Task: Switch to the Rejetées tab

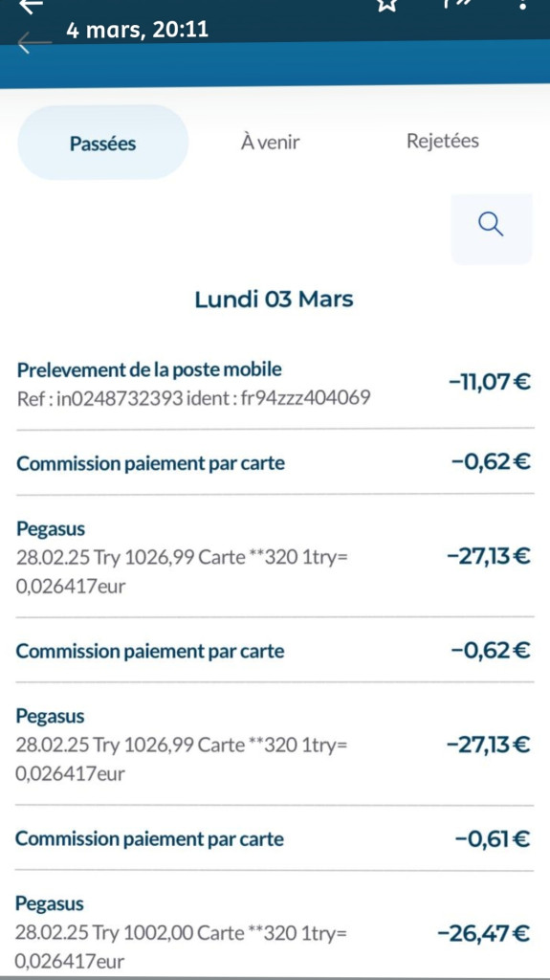Action: point(443,141)
